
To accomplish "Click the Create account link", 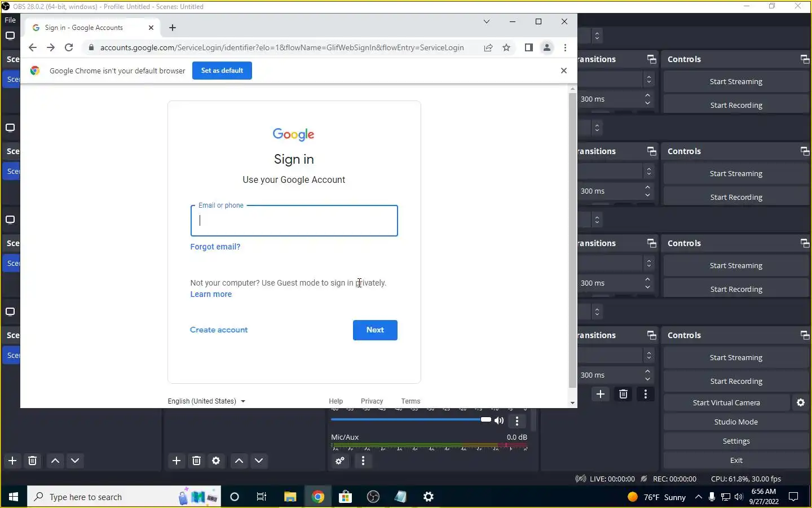I will tap(219, 330).
